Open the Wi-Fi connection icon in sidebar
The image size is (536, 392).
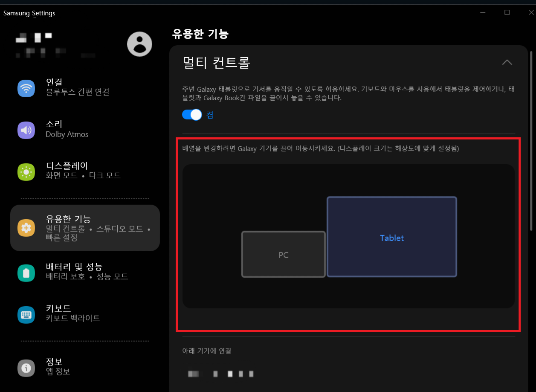point(26,88)
